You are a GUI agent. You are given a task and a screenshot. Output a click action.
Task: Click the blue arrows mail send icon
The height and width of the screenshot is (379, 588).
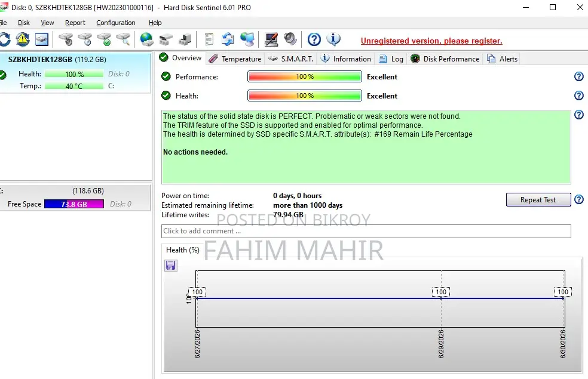[228, 39]
